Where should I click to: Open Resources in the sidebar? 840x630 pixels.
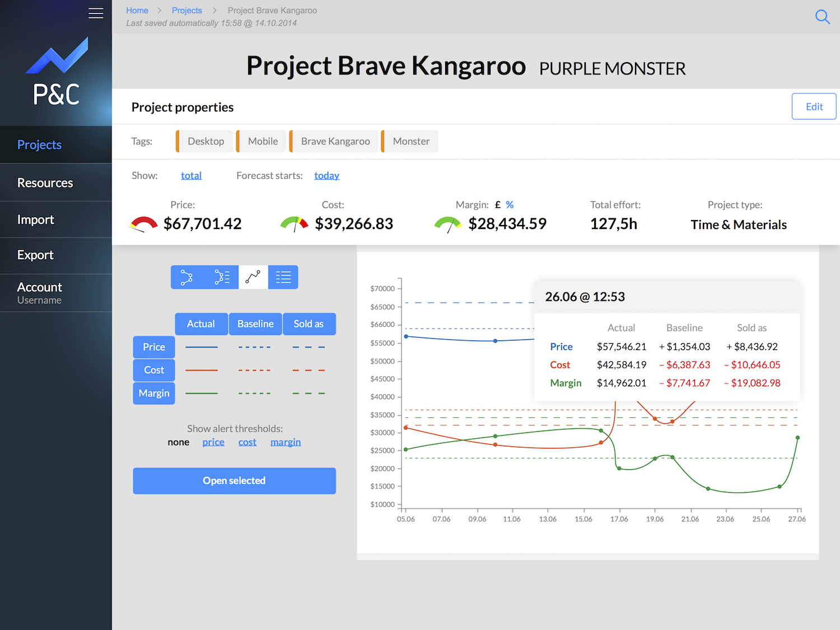[x=45, y=183]
